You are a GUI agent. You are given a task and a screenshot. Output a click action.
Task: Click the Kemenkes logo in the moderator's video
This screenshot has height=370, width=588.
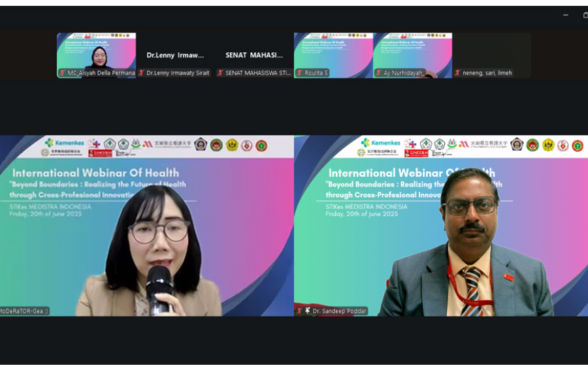tap(65, 143)
